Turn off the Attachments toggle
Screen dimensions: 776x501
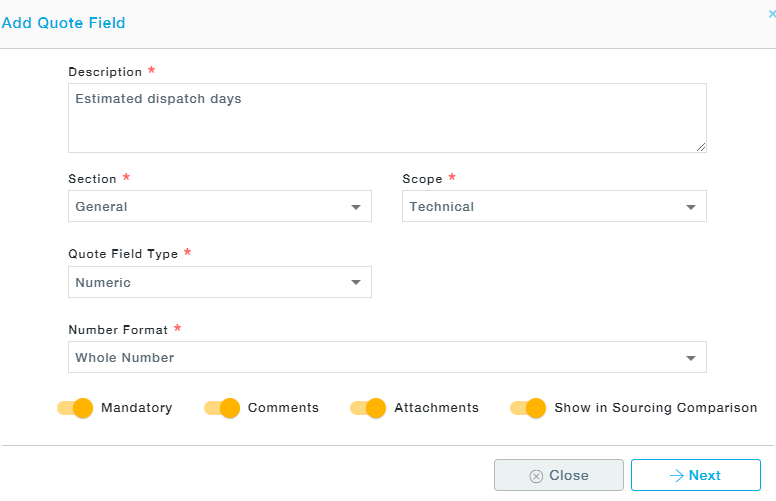368,408
